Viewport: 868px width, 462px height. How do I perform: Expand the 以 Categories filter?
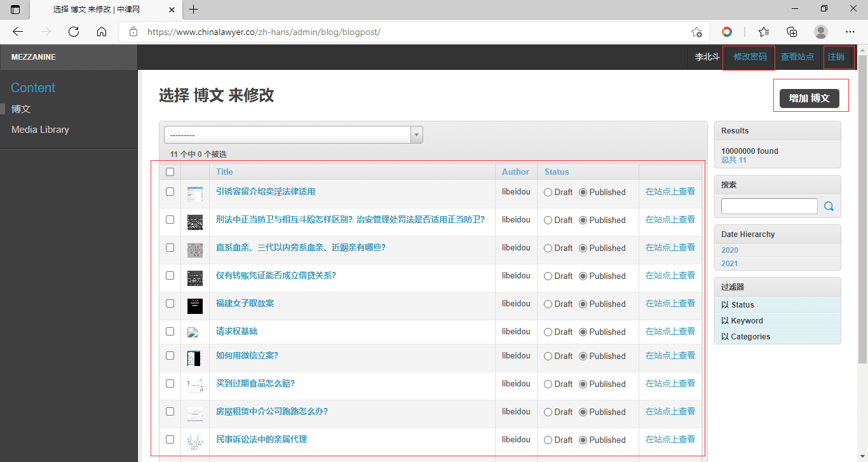pos(777,337)
